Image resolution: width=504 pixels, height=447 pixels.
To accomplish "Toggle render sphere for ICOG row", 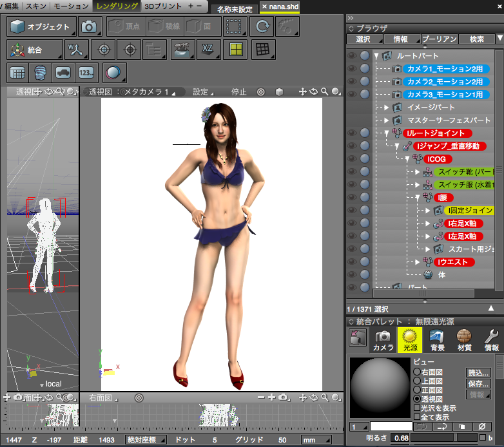I will point(365,158).
